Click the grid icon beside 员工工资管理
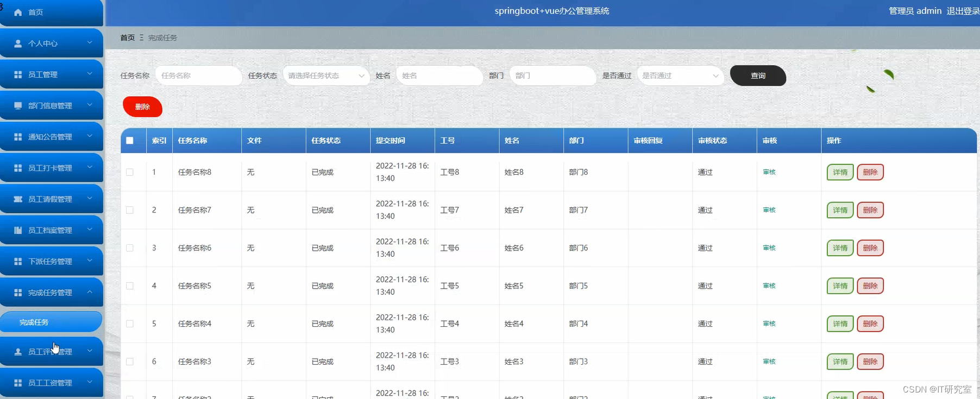Viewport: 980px width, 399px height. tap(18, 383)
